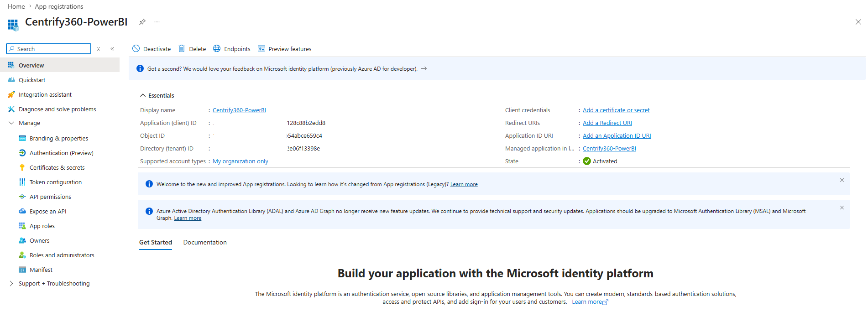Expand Support + Troubleshooting section

[11, 283]
